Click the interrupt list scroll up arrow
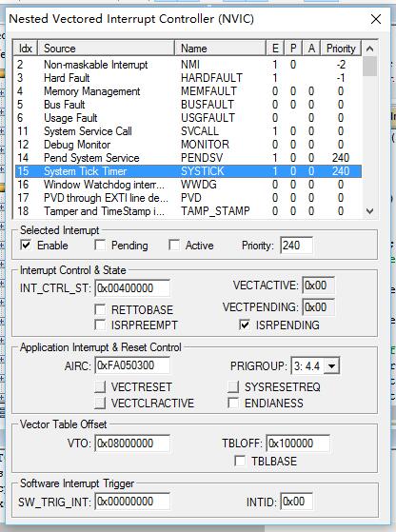The height and width of the screenshot is (532, 396). coord(370,49)
